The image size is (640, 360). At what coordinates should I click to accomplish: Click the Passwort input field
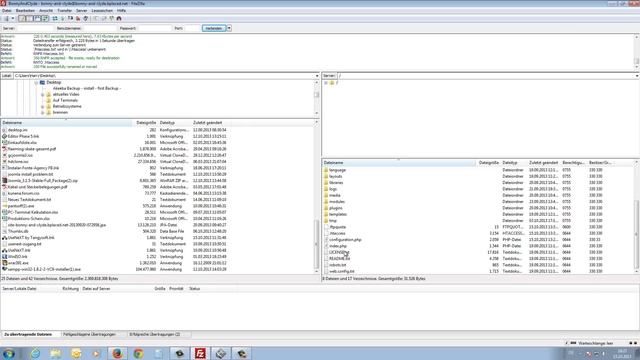pos(155,28)
